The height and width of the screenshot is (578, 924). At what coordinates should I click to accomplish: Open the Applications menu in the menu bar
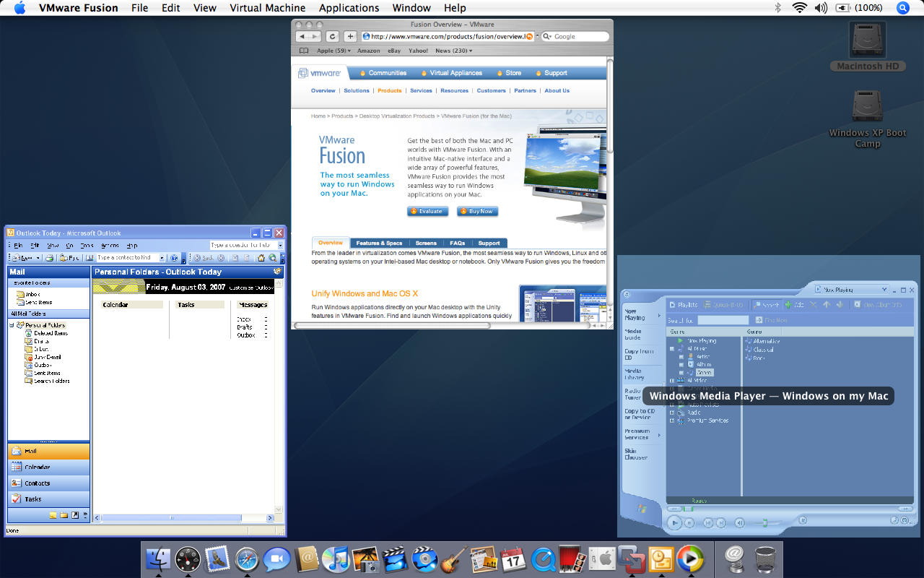point(349,8)
